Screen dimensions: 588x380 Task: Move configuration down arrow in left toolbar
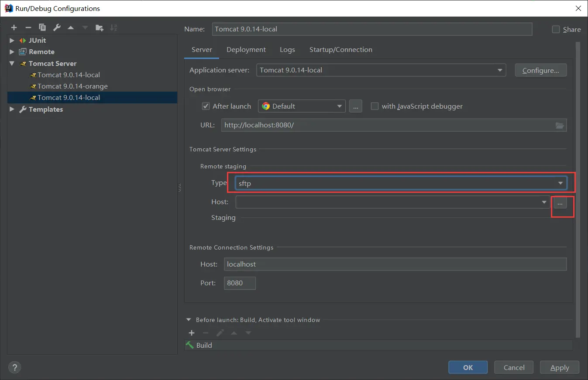(x=85, y=27)
